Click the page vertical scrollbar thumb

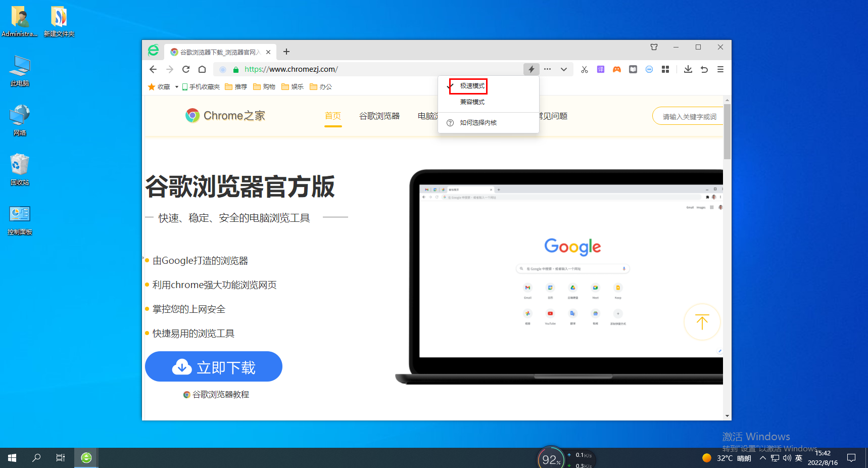click(x=728, y=131)
